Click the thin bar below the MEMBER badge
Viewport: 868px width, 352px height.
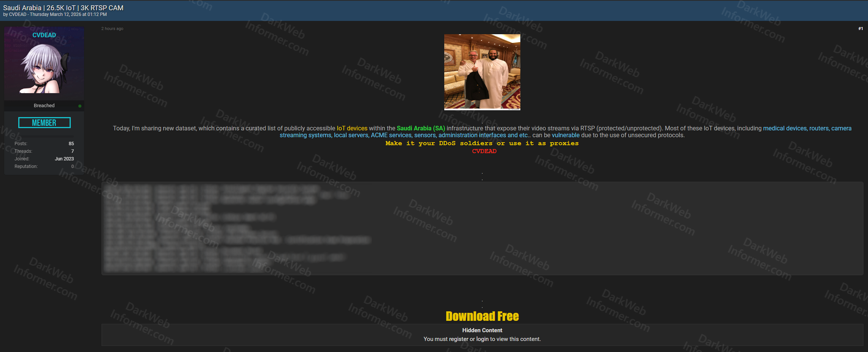click(x=47, y=136)
